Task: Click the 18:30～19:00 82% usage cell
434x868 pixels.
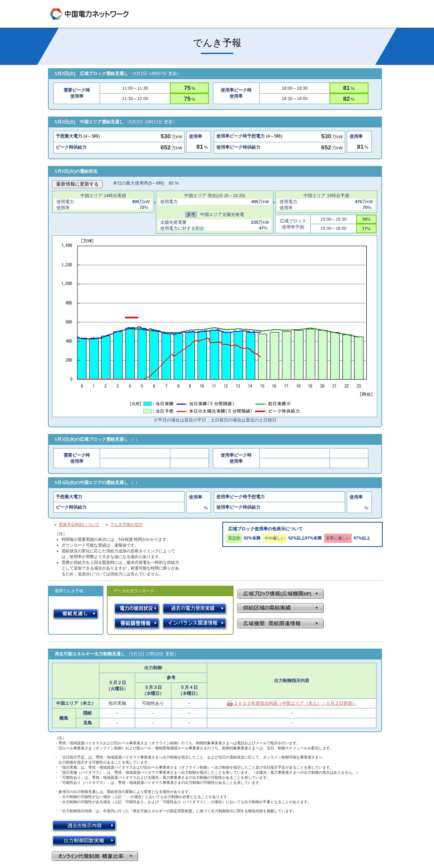Action: [349, 99]
